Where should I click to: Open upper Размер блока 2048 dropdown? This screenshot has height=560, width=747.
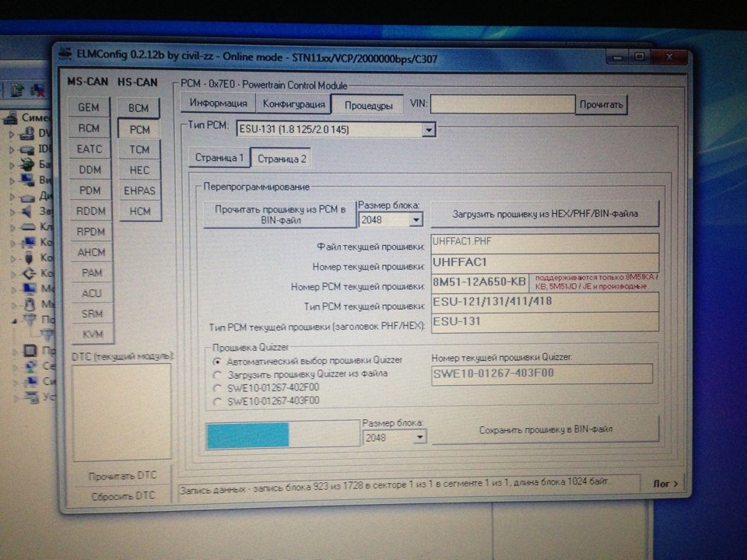tap(416, 219)
